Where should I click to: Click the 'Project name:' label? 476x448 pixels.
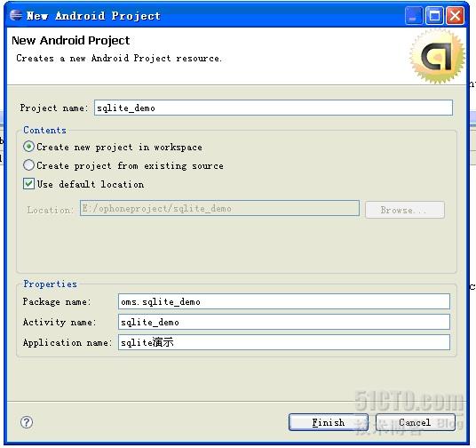click(54, 108)
